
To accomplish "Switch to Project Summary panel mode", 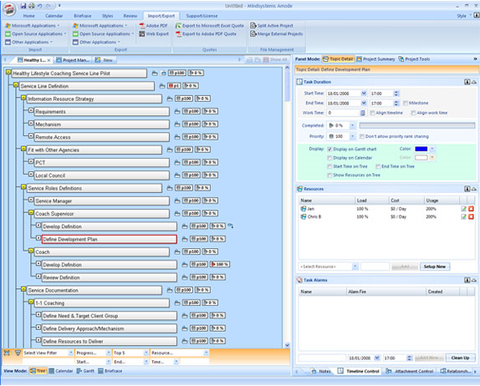I will tap(376, 59).
